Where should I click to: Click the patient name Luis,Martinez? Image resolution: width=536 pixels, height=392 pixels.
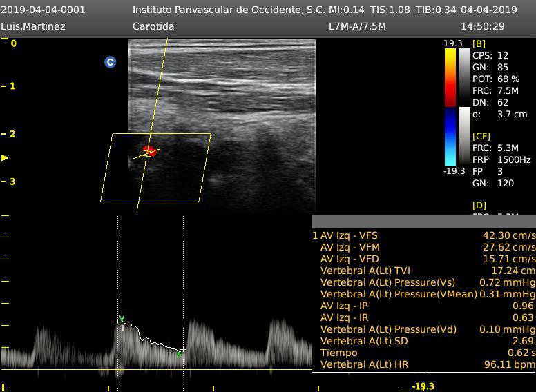coord(33,26)
